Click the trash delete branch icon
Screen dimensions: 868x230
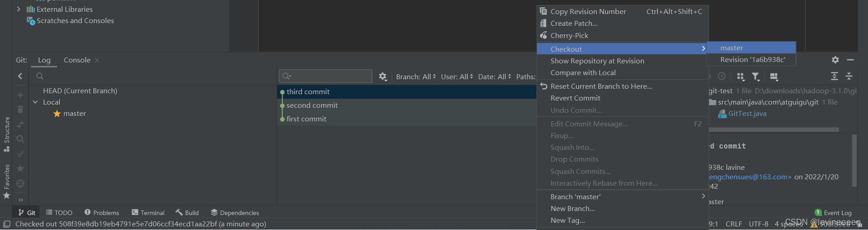pos(20,110)
